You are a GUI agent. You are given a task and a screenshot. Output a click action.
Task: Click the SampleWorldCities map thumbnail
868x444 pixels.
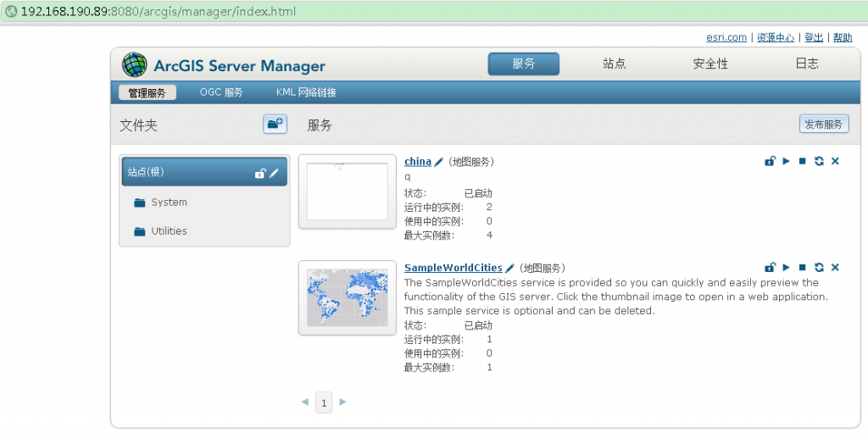point(348,298)
